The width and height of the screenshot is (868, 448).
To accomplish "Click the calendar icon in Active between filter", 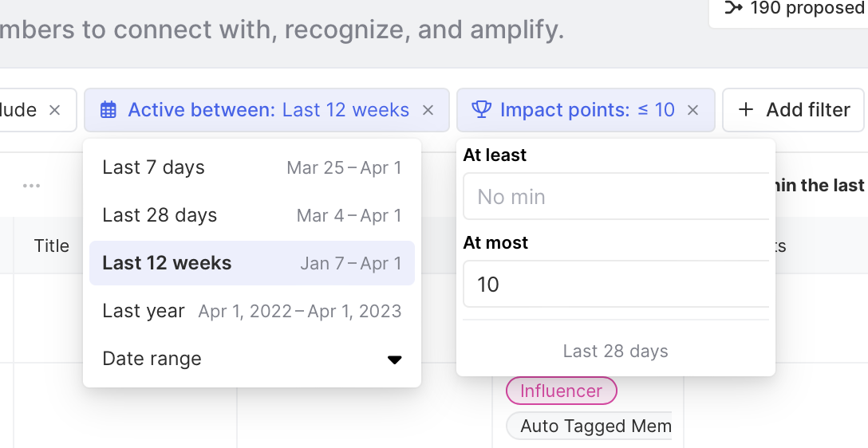I will point(108,110).
